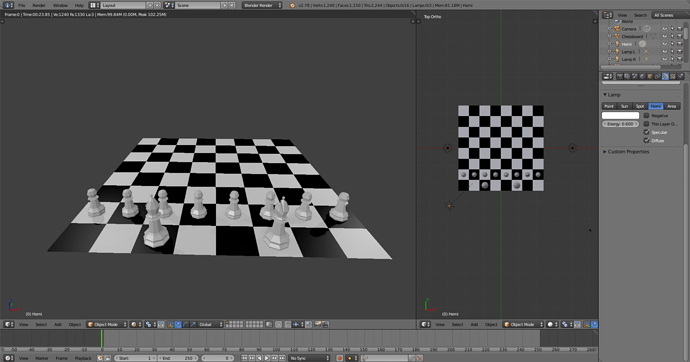Open the Info editor type icon
Viewport: 690px width, 362px height.
coord(8,5)
